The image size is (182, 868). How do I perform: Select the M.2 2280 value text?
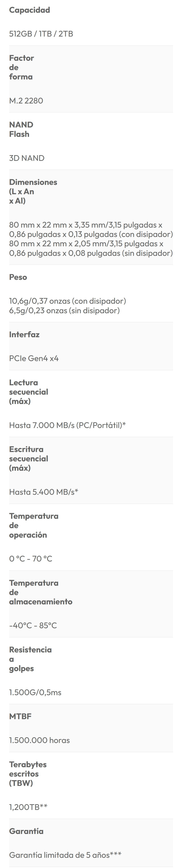coord(26,101)
